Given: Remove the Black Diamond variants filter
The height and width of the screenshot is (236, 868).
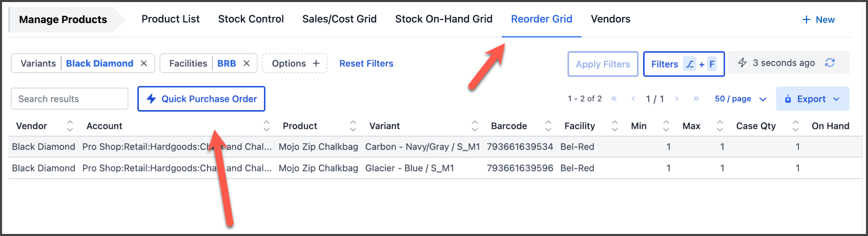Looking at the screenshot, I should pyautogui.click(x=144, y=63).
